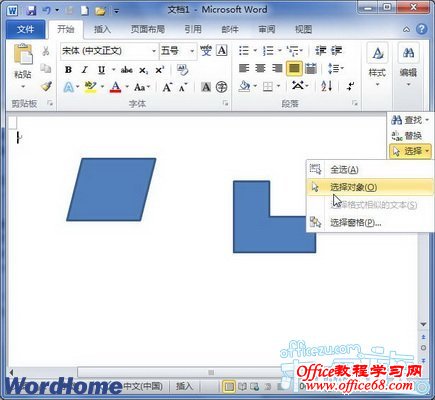435x400 pixels.
Task: Click the Shading paint bucket icon
Action: (245, 87)
